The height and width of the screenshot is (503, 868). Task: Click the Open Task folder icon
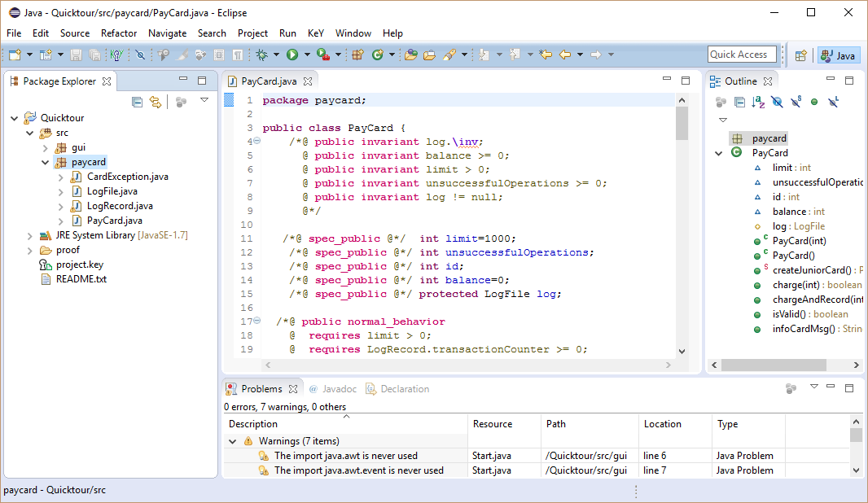point(429,55)
